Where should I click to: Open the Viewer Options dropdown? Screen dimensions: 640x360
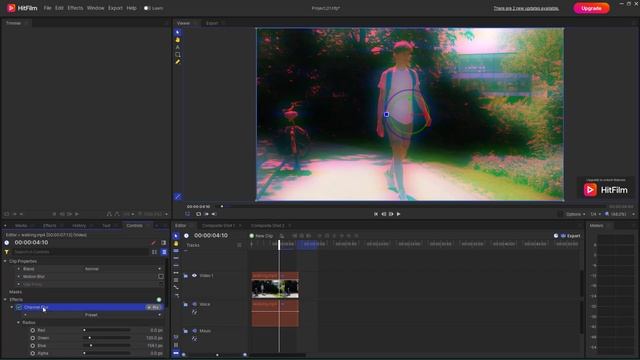point(575,214)
